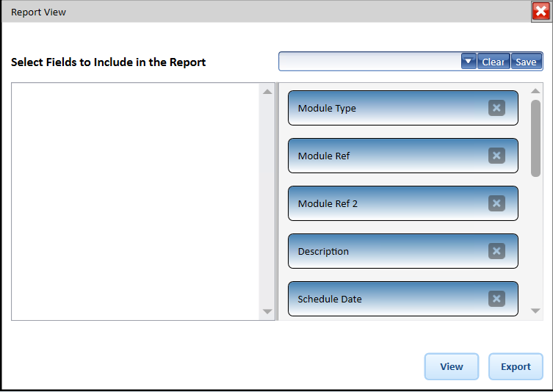Select the Description field card
553x392 pixels.
pyautogui.click(x=403, y=251)
